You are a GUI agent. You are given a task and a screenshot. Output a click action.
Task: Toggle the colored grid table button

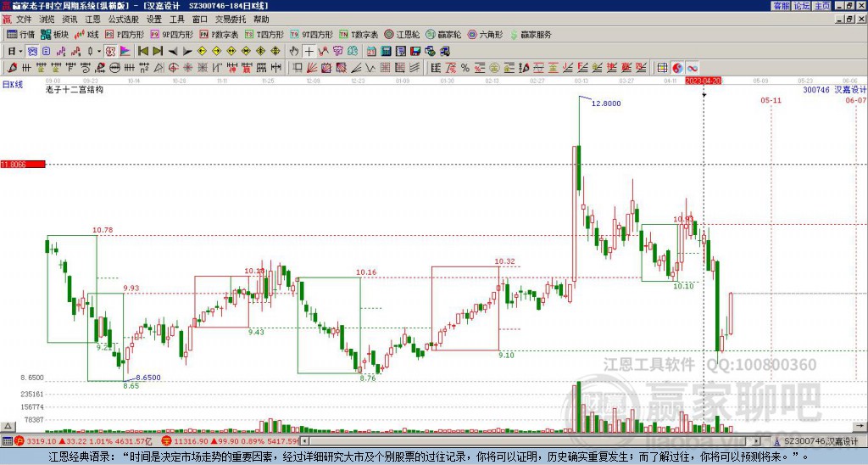click(x=663, y=68)
